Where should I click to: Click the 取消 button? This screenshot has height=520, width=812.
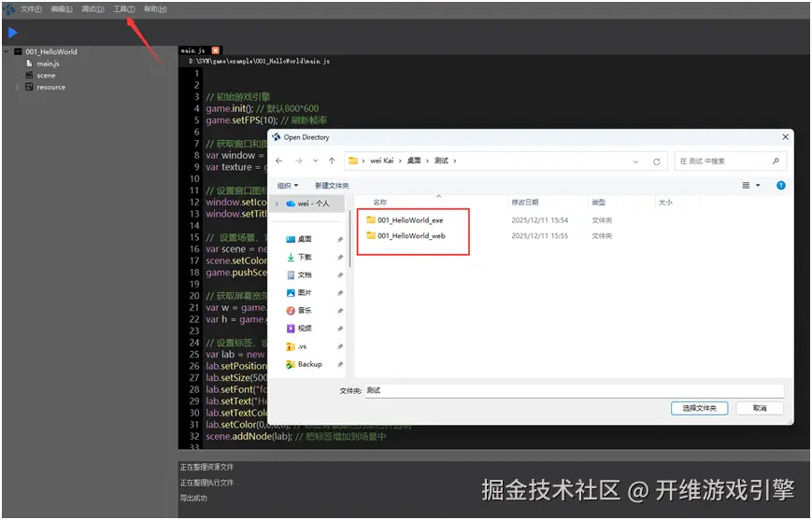(x=760, y=408)
